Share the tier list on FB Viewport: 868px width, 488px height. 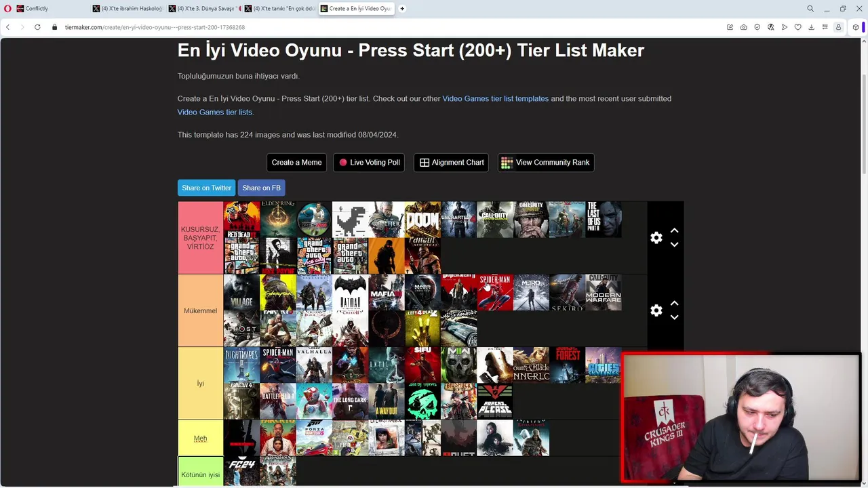click(261, 188)
